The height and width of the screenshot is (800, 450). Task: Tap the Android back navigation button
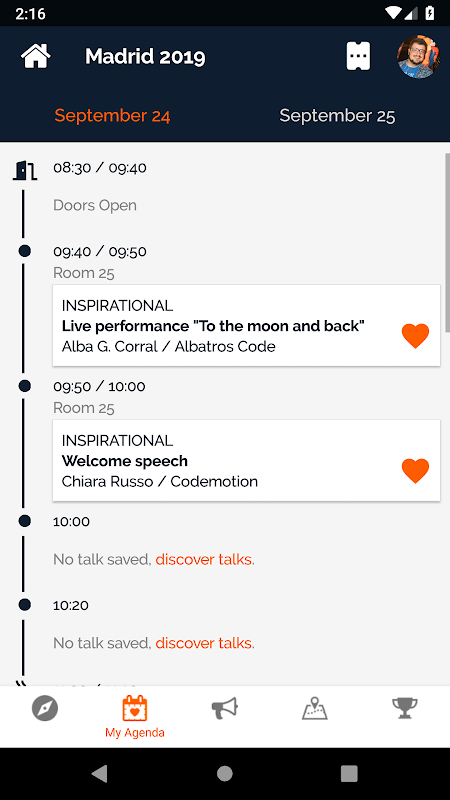[99, 773]
